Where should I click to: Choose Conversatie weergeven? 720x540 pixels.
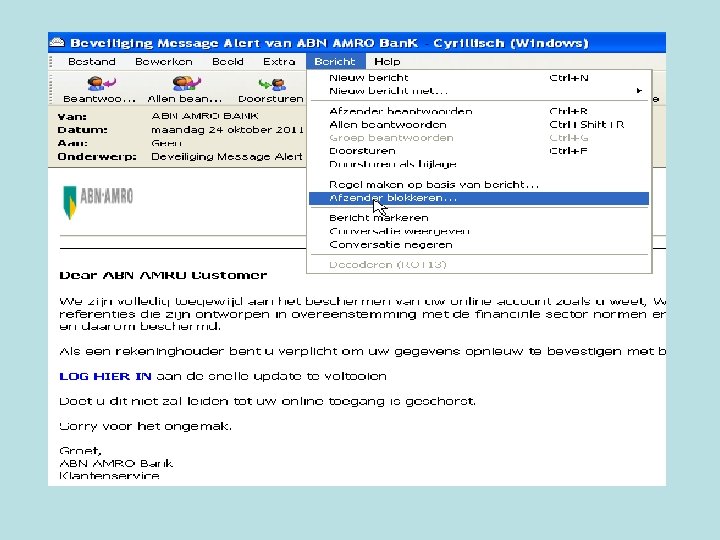[479, 231]
